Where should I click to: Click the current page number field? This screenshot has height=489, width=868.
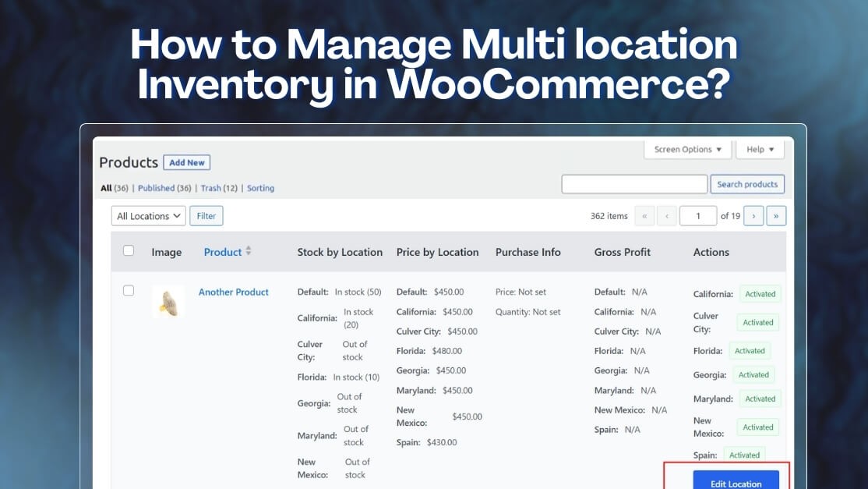pos(698,216)
